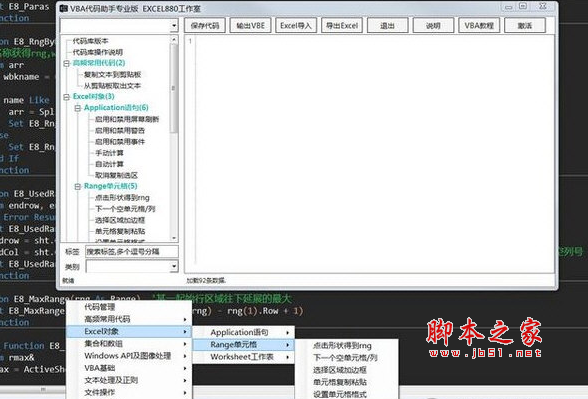Image resolution: width=588 pixels, height=399 pixels.
Task: Focus the 标签 search tags input field
Action: pyautogui.click(x=132, y=252)
